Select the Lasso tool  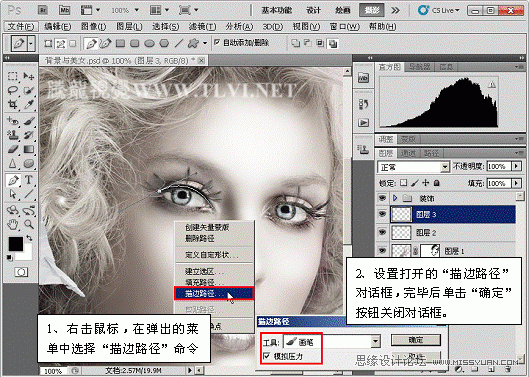pyautogui.click(x=13, y=90)
